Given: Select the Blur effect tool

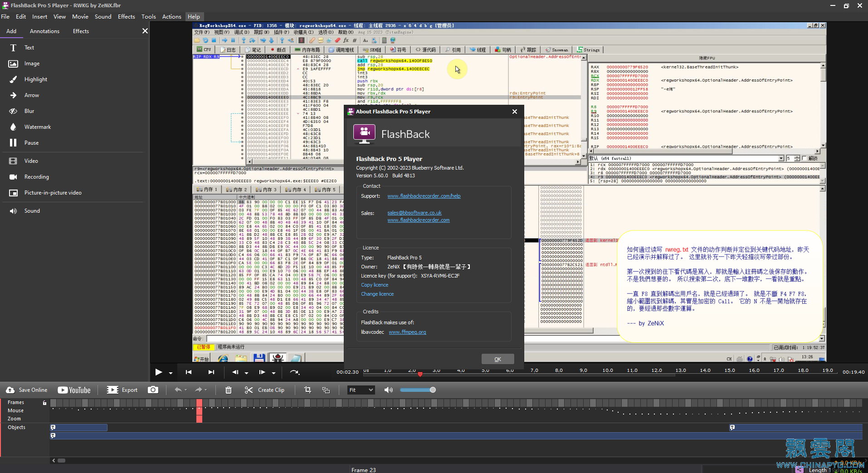Looking at the screenshot, I should point(21,111).
